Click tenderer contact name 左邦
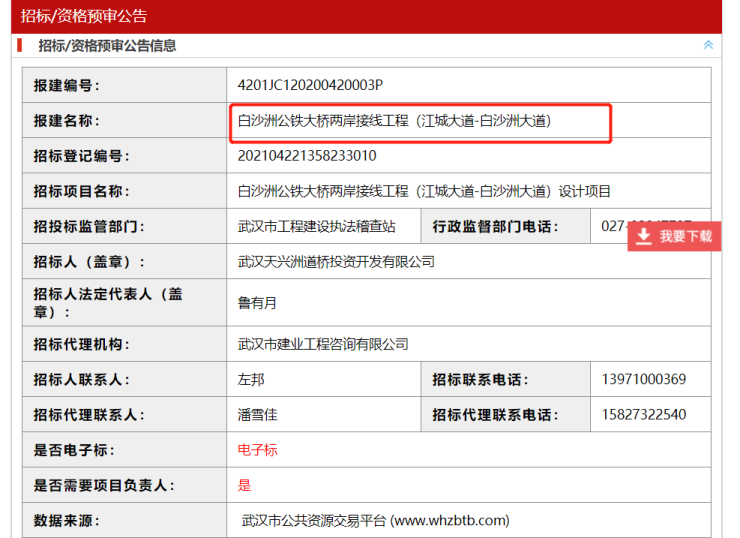 [251, 379]
